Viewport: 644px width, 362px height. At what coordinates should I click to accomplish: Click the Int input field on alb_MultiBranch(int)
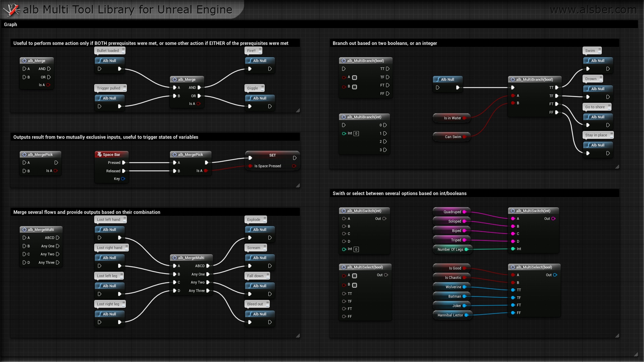click(356, 133)
